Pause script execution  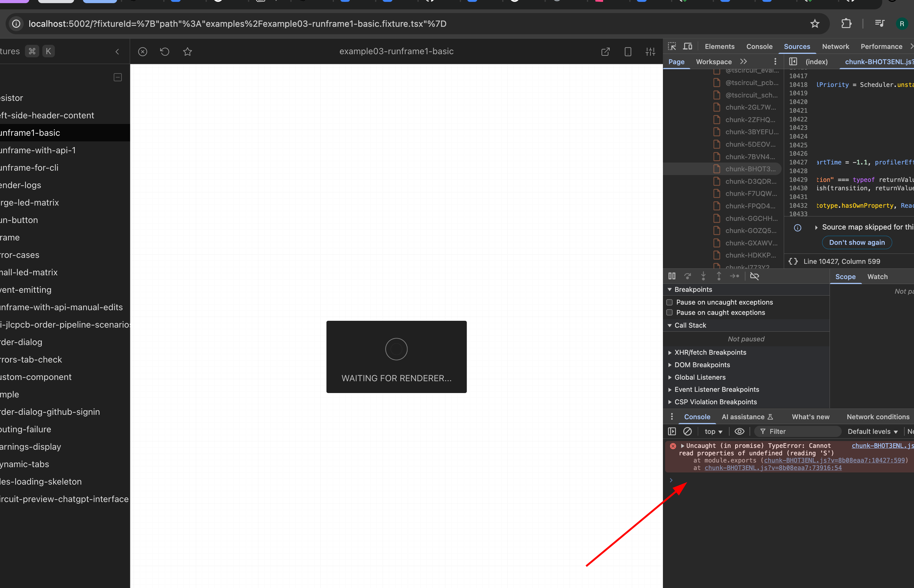(x=672, y=276)
